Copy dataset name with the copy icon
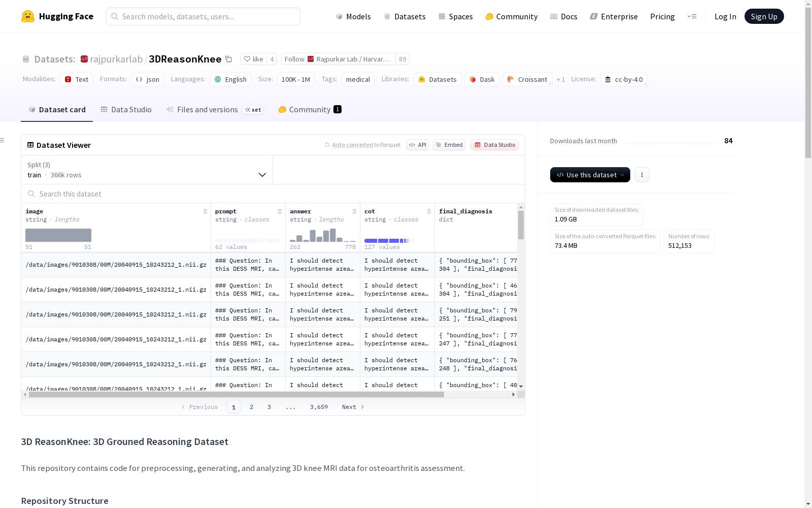This screenshot has height=508, width=812. pos(228,59)
